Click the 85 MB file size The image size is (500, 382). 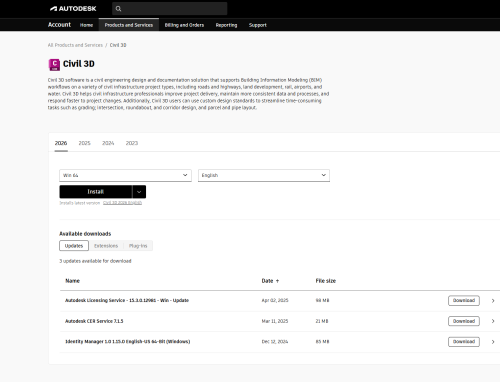(x=322, y=341)
